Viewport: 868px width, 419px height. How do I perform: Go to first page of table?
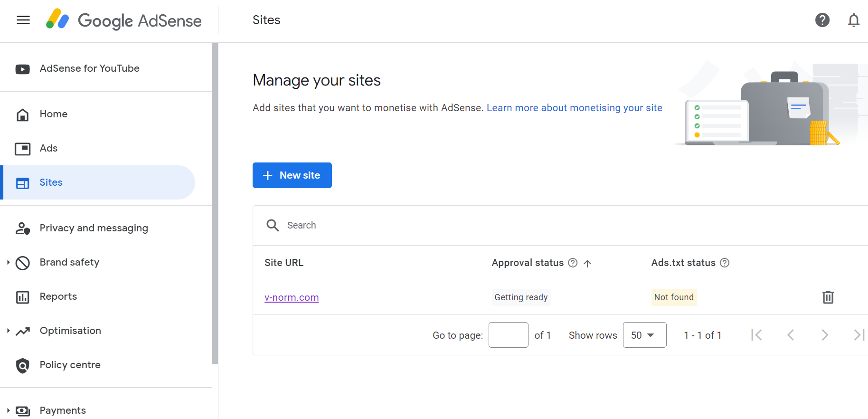pyautogui.click(x=756, y=335)
